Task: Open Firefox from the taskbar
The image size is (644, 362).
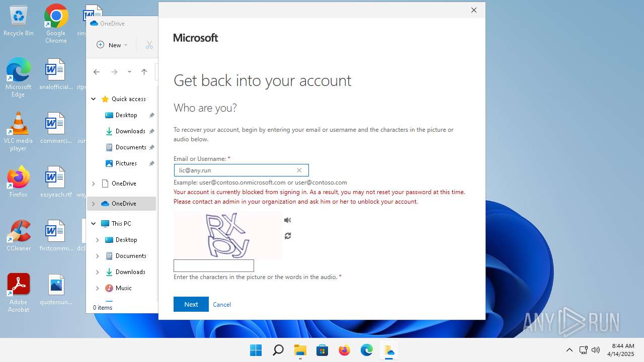Action: tap(344, 350)
